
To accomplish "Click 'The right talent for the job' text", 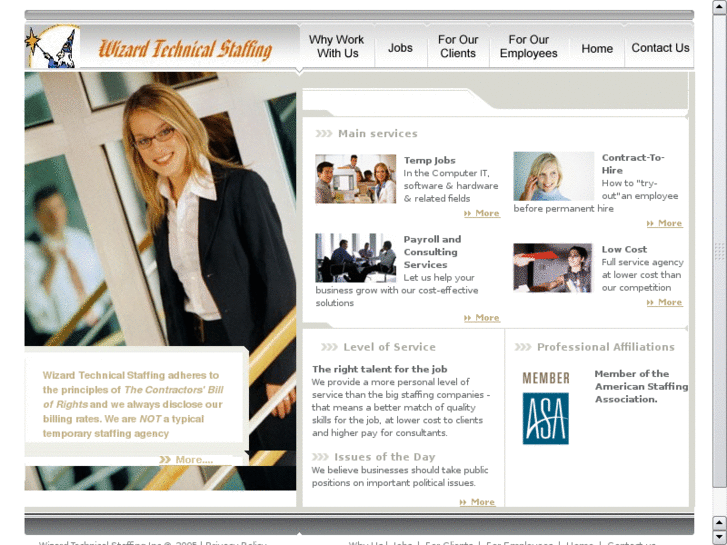I will (379, 369).
